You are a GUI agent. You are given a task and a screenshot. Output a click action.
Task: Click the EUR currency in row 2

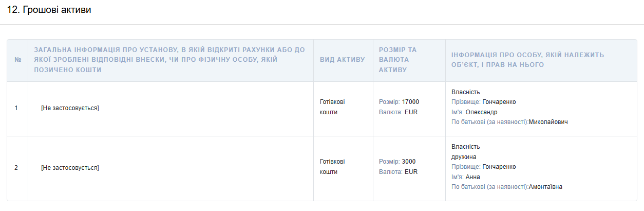tap(411, 172)
